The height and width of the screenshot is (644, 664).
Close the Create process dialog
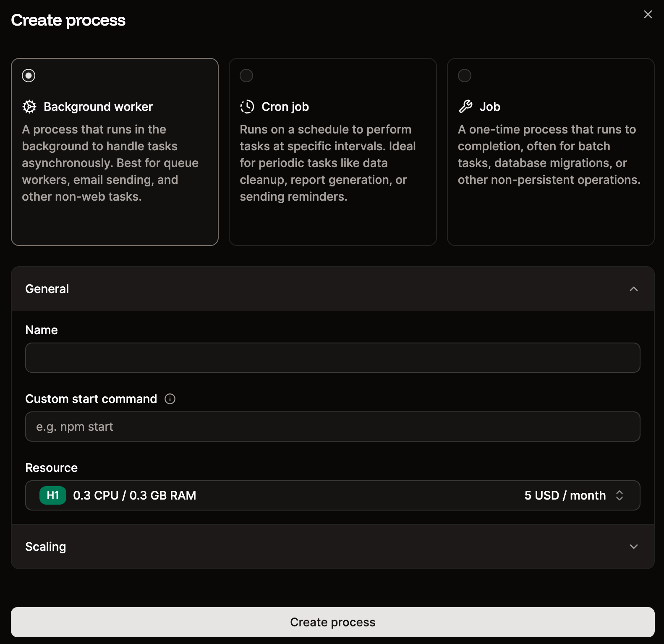pos(648,14)
